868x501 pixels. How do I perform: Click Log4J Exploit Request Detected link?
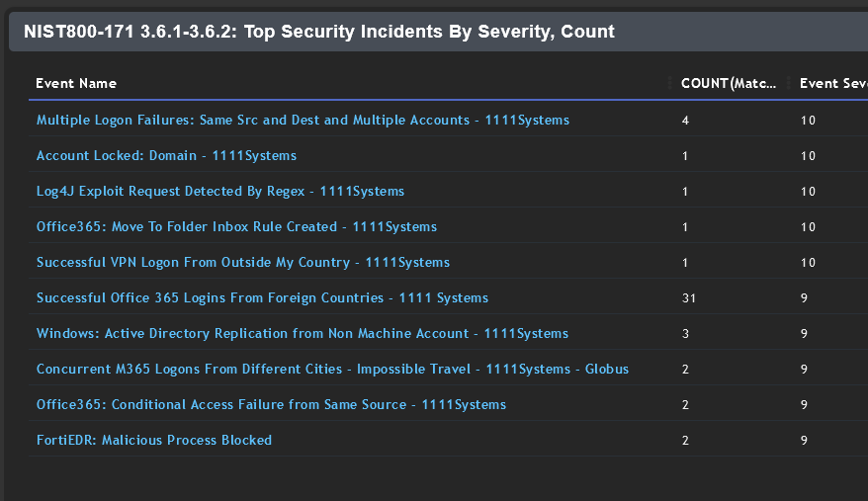(219, 192)
